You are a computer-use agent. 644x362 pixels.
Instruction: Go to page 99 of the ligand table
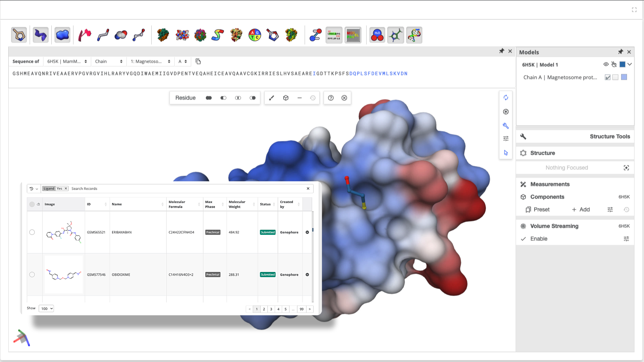pos(301,309)
